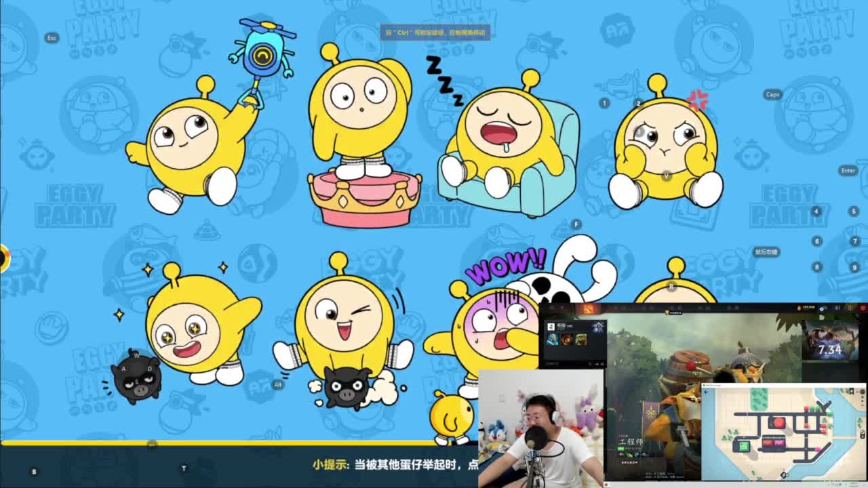Click the key marker labeled 7
This screenshot has width=868, height=488.
(x=854, y=241)
